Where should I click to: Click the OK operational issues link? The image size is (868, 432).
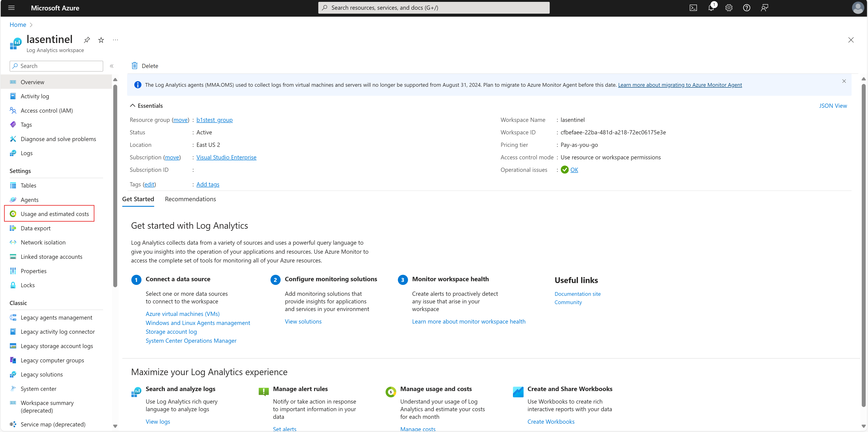coord(574,170)
